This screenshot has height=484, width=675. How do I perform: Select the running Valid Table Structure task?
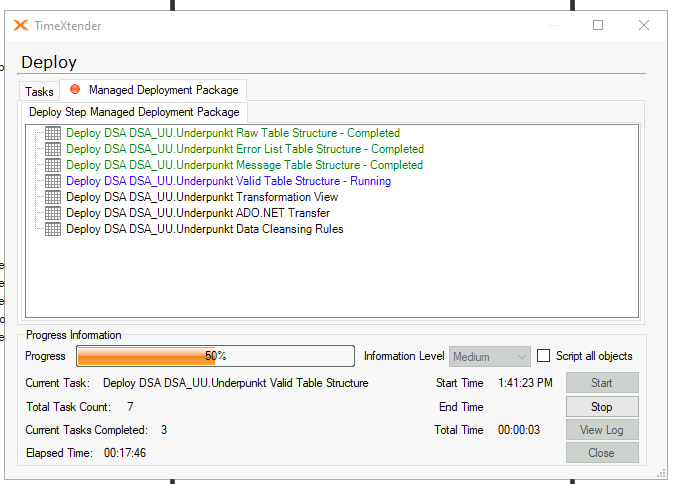(x=229, y=181)
